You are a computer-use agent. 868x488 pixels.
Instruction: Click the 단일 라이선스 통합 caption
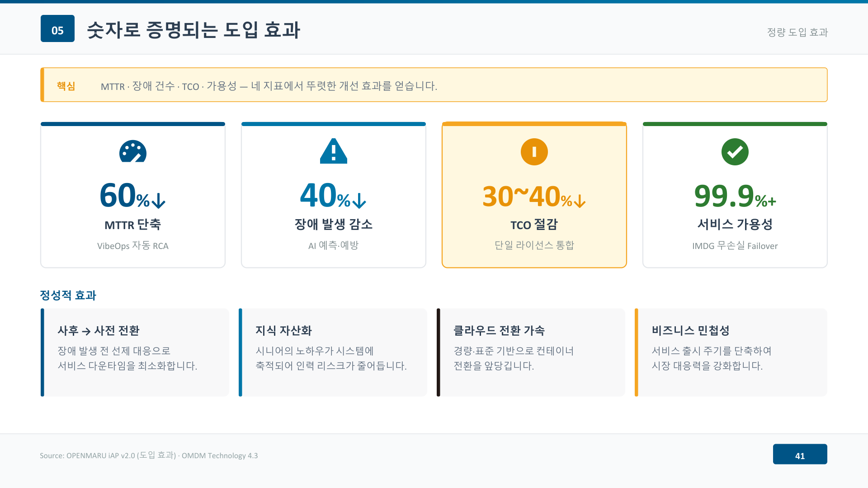[x=534, y=245]
